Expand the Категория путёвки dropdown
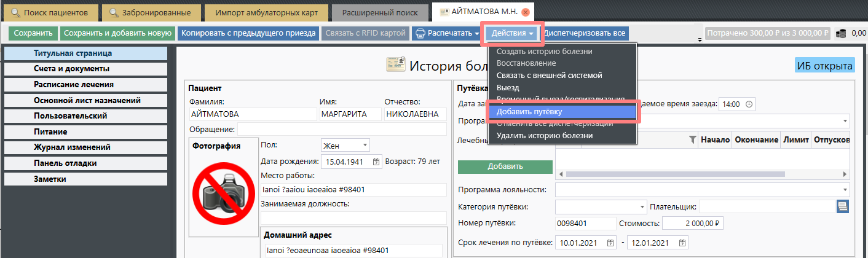Viewport: 868px width, 258px height. pyautogui.click(x=643, y=206)
